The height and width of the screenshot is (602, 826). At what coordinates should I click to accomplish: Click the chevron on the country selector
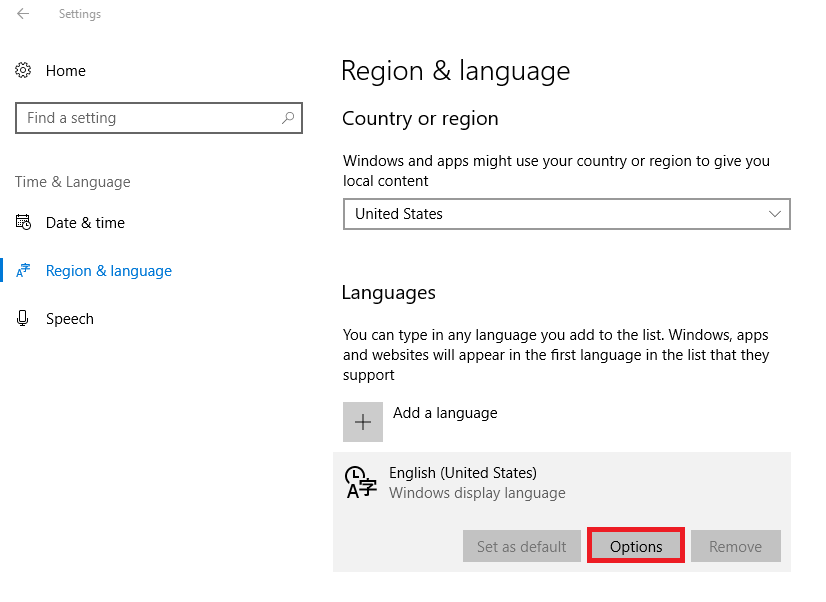775,214
